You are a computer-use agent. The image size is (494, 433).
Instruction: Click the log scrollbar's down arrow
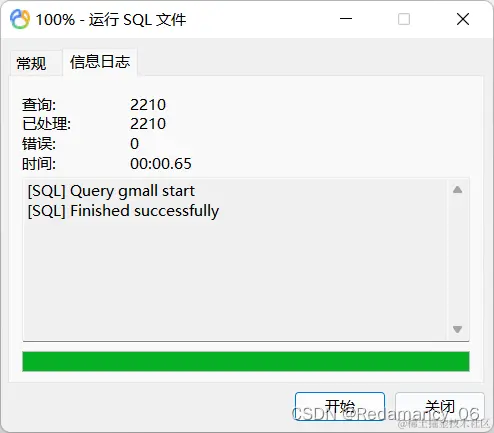tap(457, 329)
